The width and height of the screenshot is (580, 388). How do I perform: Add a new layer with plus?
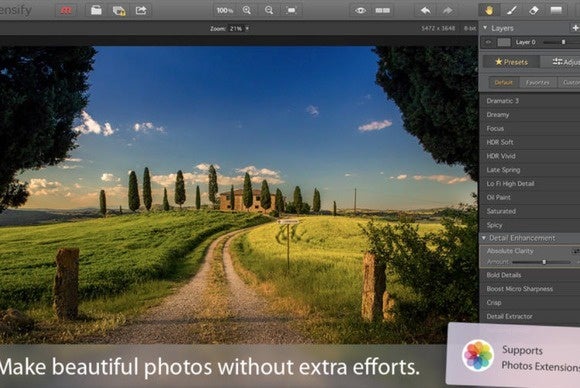tap(575, 28)
